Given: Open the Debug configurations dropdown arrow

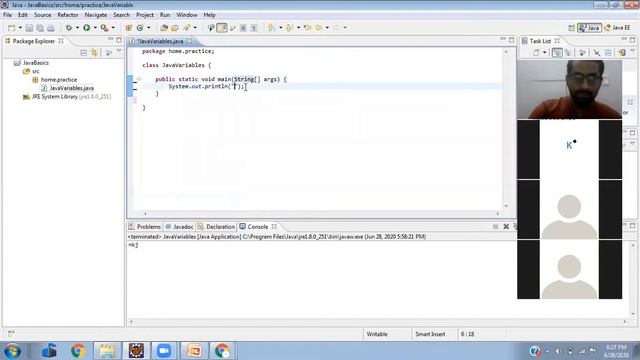Looking at the screenshot, I should pyautogui.click(x=78, y=28).
